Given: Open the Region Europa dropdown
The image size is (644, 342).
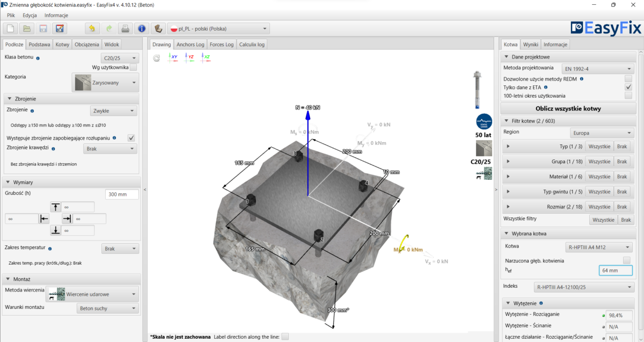Looking at the screenshot, I should pos(602,132).
